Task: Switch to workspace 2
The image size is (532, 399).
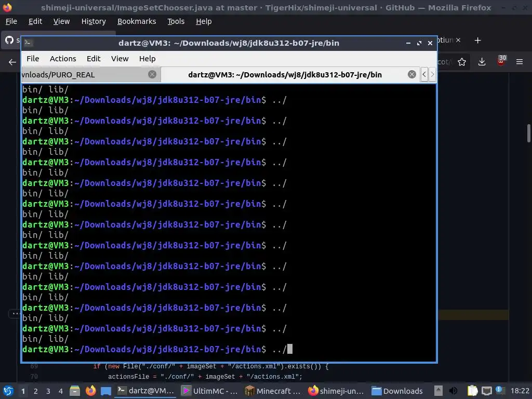Action: [x=36, y=391]
